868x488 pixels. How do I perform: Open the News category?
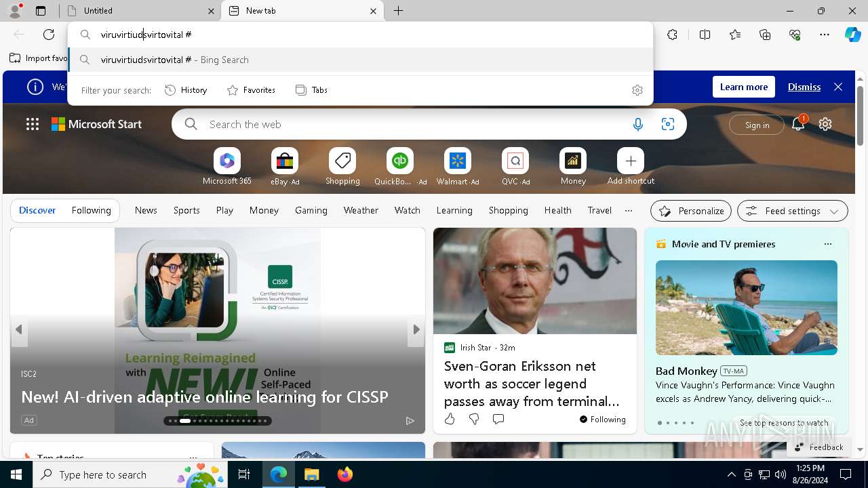click(x=146, y=210)
